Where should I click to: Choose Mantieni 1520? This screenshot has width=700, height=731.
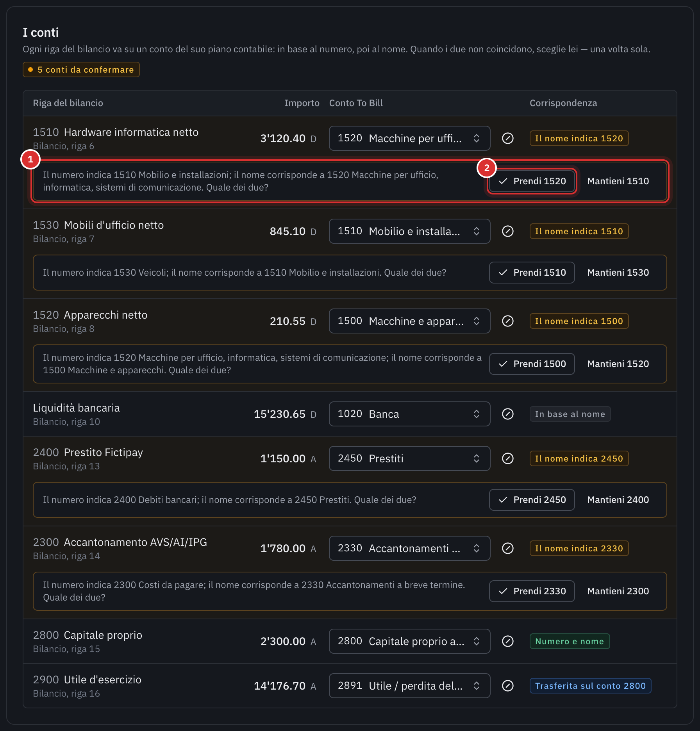tap(618, 364)
